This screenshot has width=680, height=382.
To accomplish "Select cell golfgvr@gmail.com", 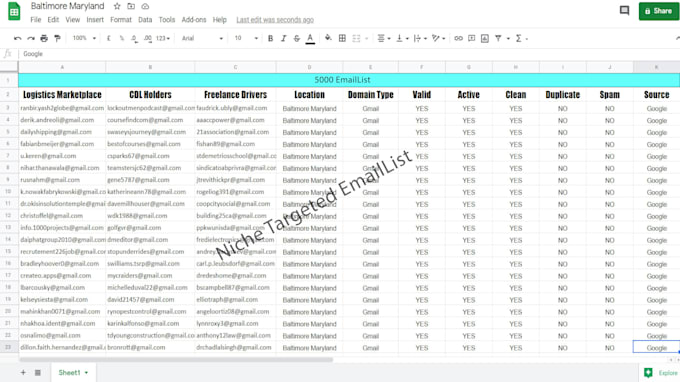I will [150, 228].
